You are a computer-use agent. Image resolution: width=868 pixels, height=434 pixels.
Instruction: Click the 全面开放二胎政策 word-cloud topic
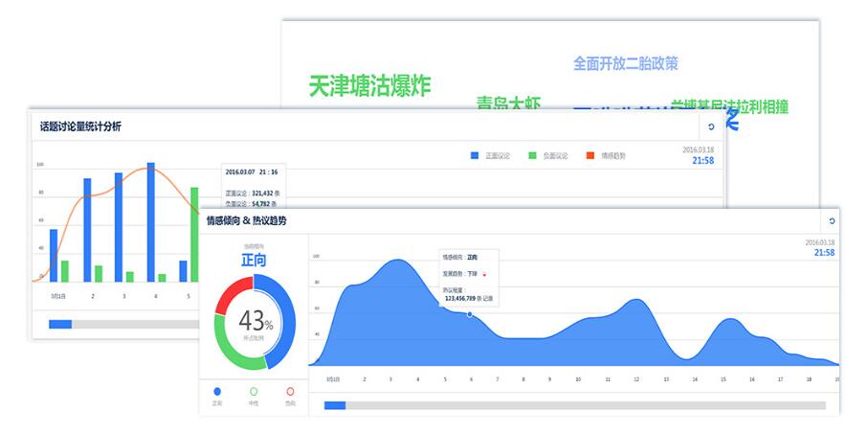pos(626,63)
